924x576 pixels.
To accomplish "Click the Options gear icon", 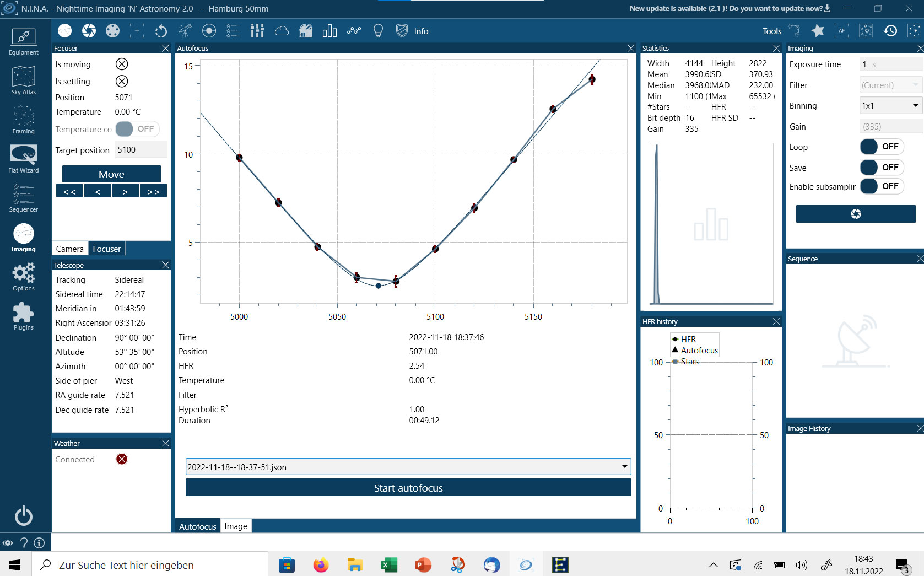I will coord(23,277).
